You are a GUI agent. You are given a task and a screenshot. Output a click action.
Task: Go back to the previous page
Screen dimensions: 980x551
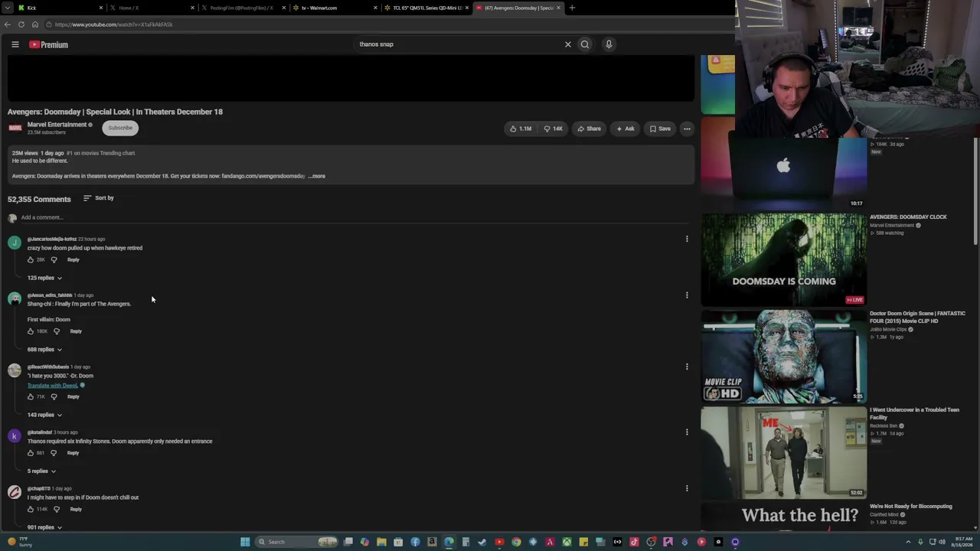7,24
